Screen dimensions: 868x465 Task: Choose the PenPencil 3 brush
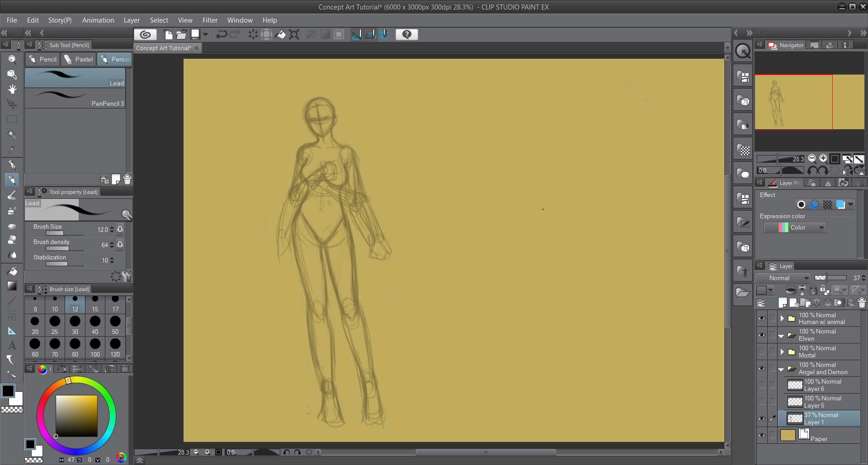click(75, 99)
